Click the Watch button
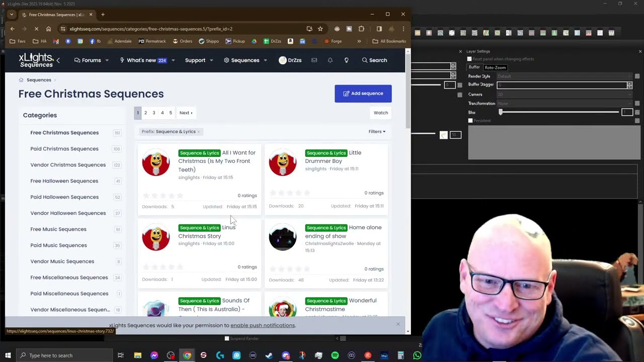This screenshot has height=362, width=644. pyautogui.click(x=381, y=113)
